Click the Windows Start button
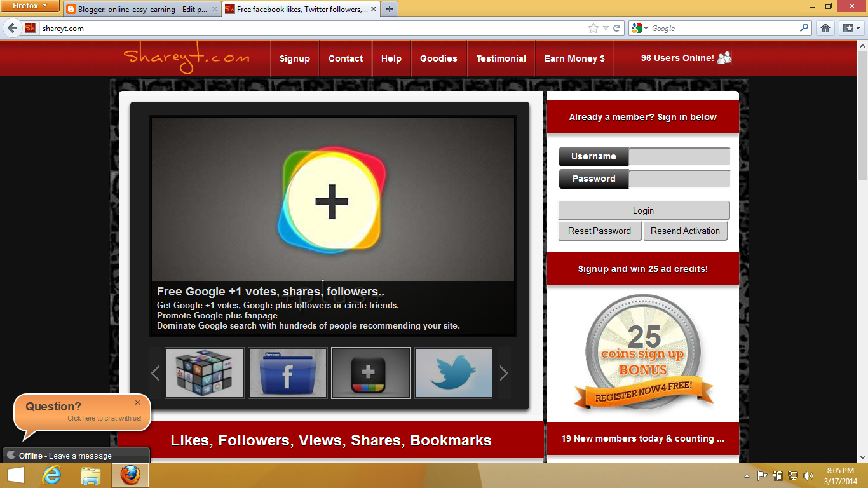Viewport: 868px width, 488px height. (x=15, y=475)
